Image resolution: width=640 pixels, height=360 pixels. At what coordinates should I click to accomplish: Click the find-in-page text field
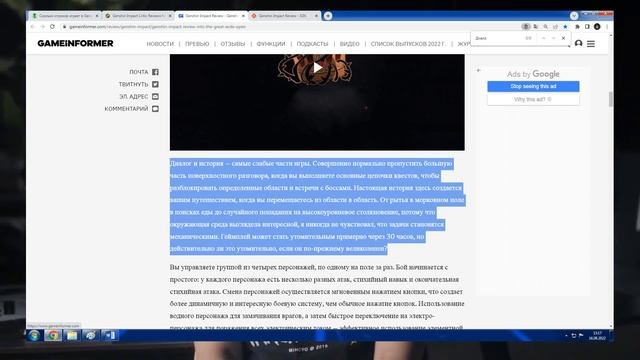tap(499, 38)
